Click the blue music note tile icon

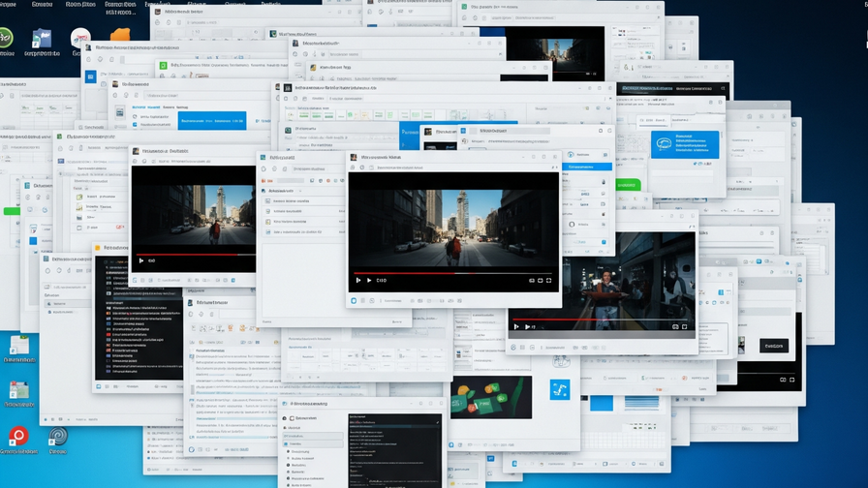click(560, 389)
